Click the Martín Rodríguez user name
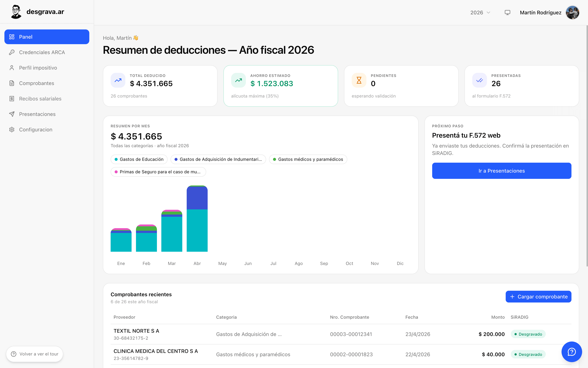This screenshot has height=368, width=588. point(541,13)
